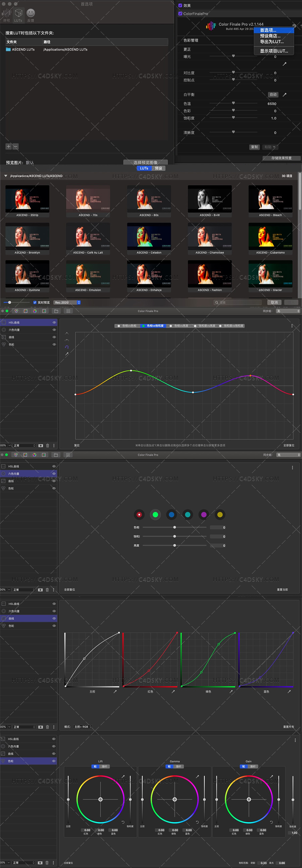The image size is (302, 868).
Task: Toggle 色轮 layer eye in the color wheels panel
Action: pos(54,761)
